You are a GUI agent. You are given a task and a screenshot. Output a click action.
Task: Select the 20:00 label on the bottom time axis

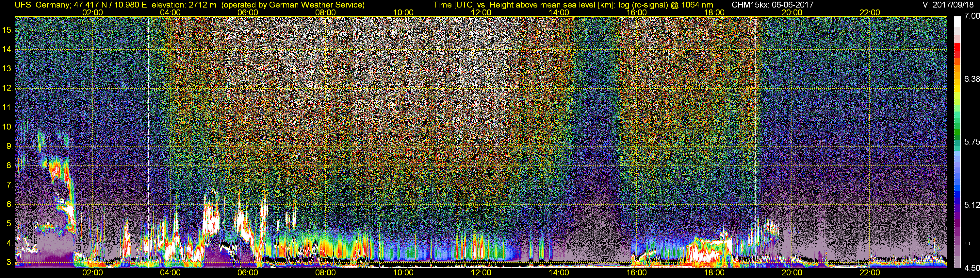pyautogui.click(x=792, y=273)
